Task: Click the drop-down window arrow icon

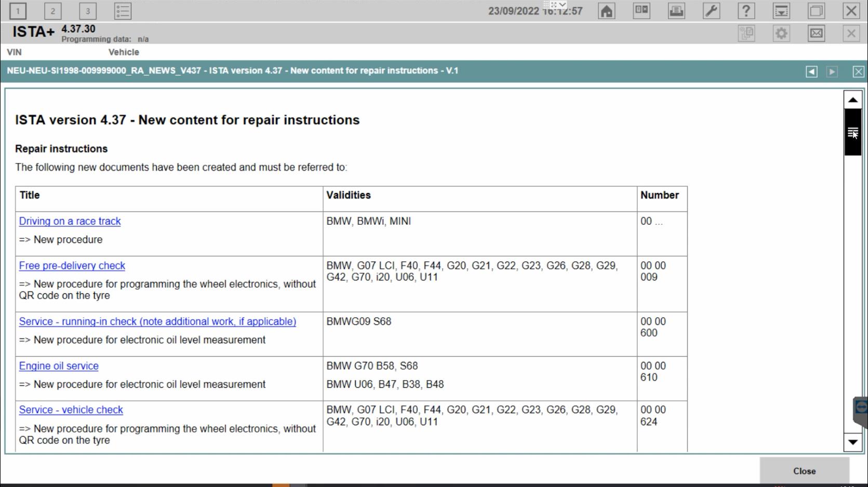Action: [x=781, y=11]
